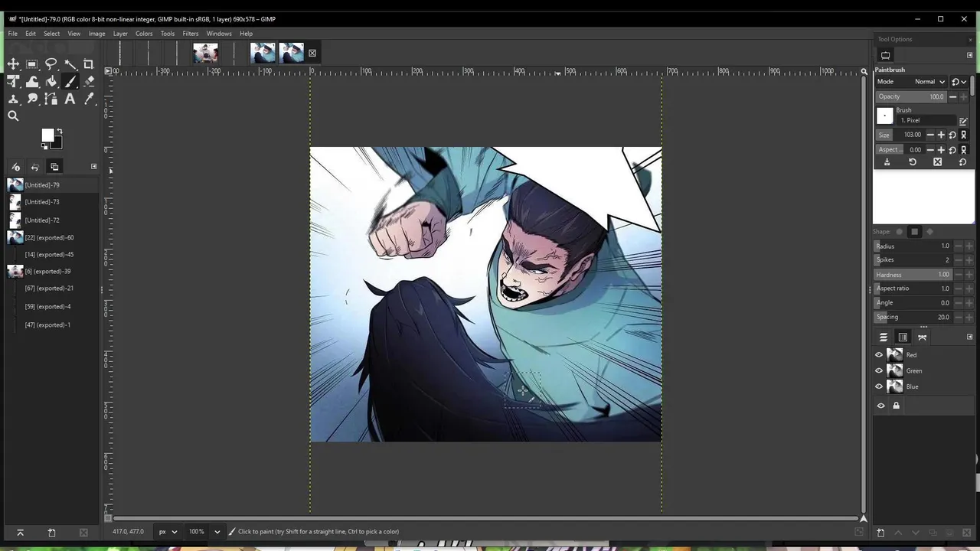Image resolution: width=980 pixels, height=551 pixels.
Task: Close the active image tab
Action: (x=312, y=53)
